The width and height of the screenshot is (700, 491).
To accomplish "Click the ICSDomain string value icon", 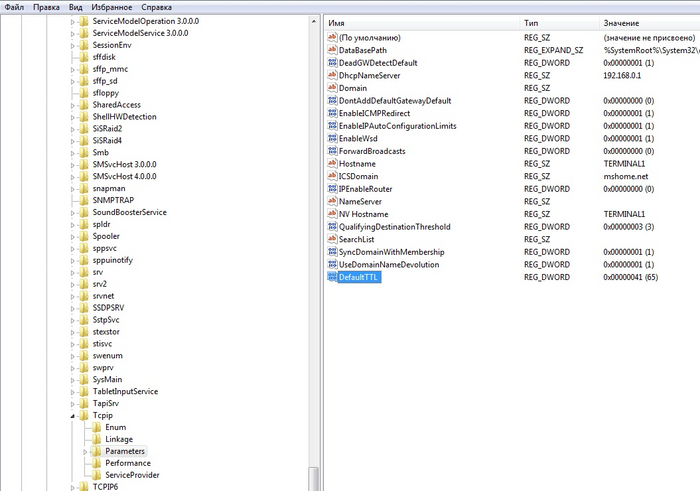I will 332,176.
